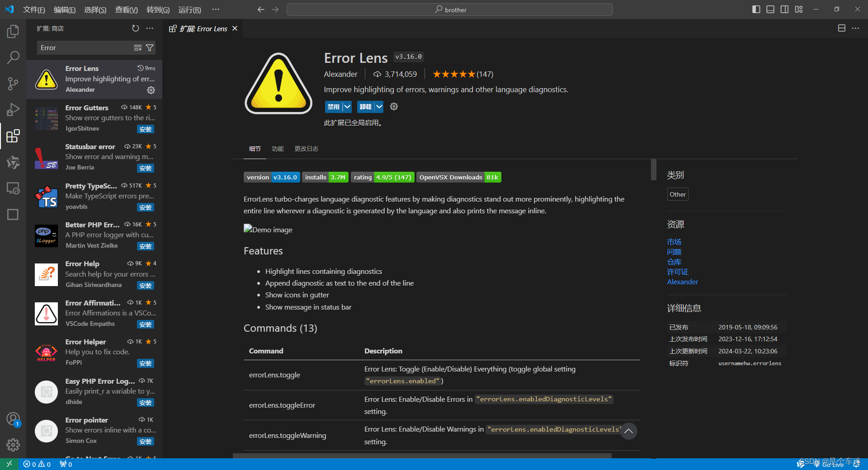Click the details vertical scrollbar thumb
Screen dimensions: 868x470
(653, 169)
